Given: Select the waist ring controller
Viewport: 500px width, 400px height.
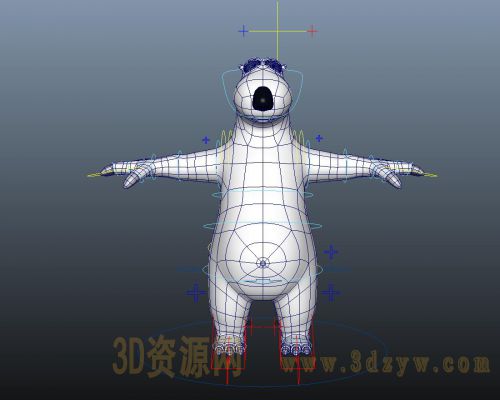Looking at the screenshot, I should 262,226.
